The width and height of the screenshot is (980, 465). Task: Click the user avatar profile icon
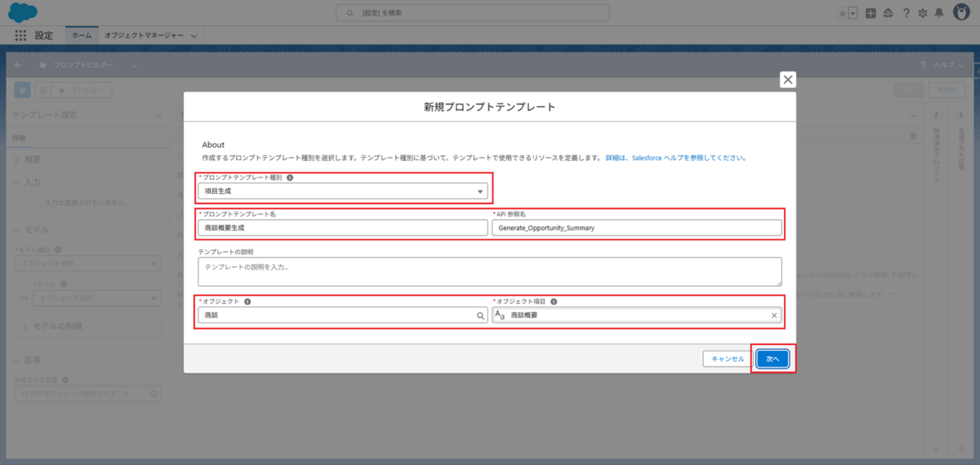pos(961,13)
